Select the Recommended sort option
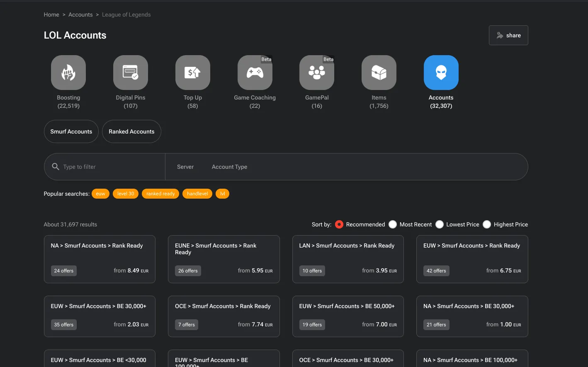 click(x=339, y=224)
